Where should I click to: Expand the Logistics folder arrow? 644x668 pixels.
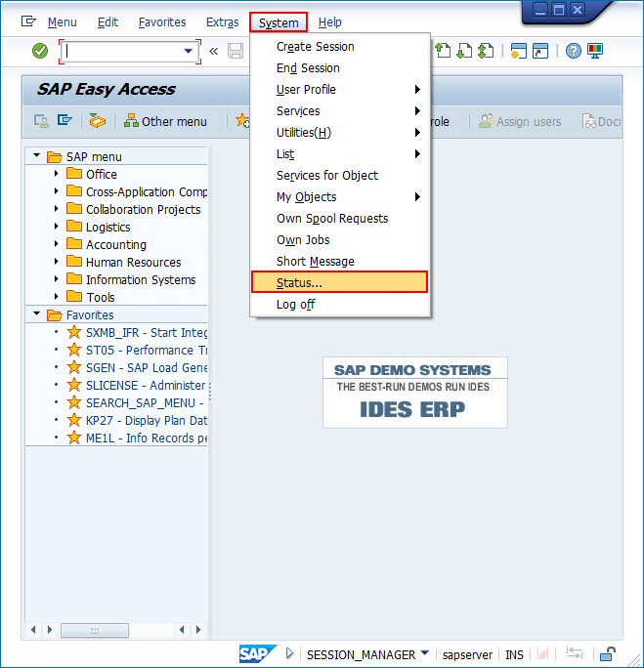pos(57,227)
